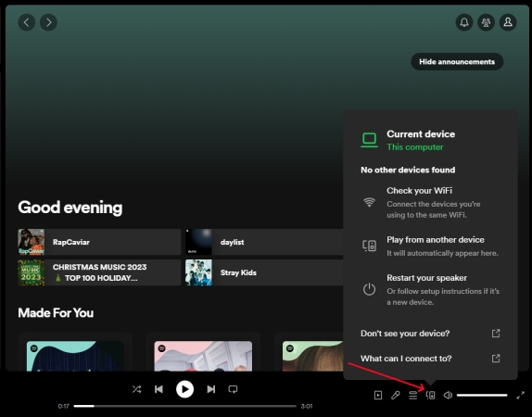Toggle the Connect to a device icon
532x417 pixels.
[x=431, y=396]
